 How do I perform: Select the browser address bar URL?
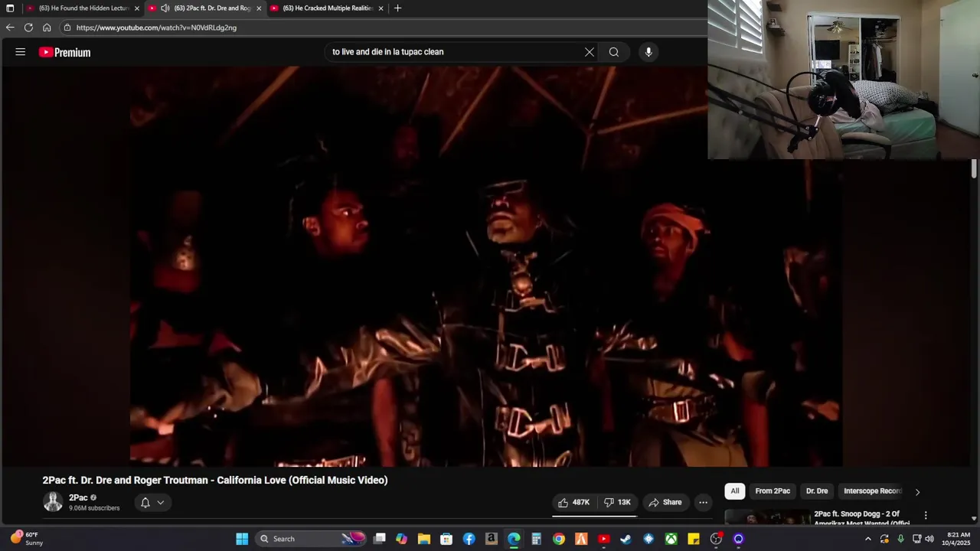(156, 28)
